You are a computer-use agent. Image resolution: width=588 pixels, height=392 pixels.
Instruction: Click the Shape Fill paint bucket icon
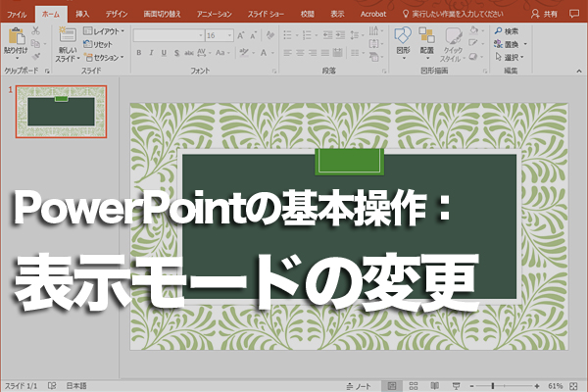click(473, 30)
